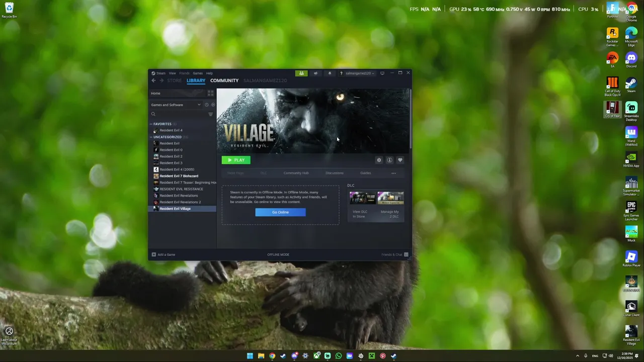Open the Steam announcements megaphone

[x=316, y=73]
